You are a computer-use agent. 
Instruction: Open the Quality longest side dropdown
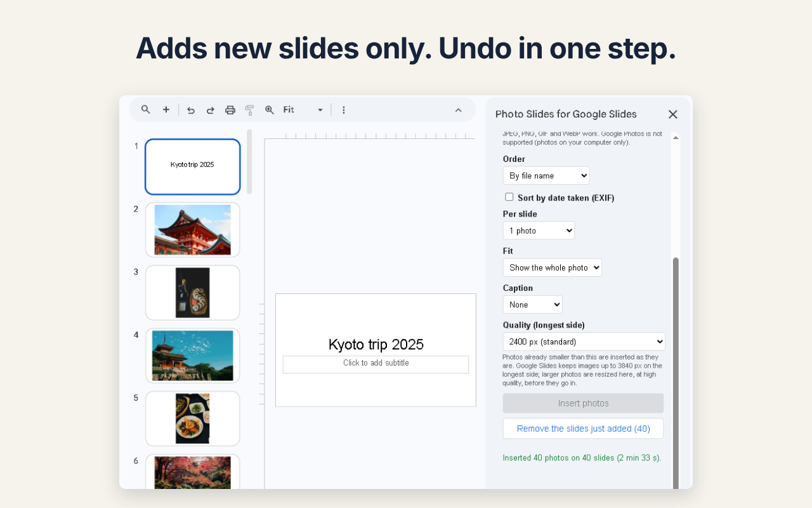(x=584, y=342)
